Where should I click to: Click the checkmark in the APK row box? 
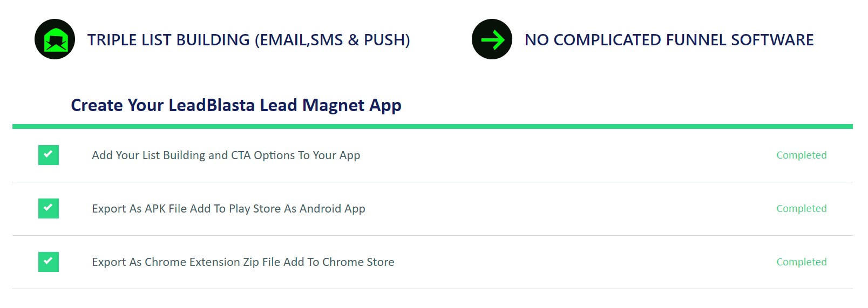(x=48, y=207)
